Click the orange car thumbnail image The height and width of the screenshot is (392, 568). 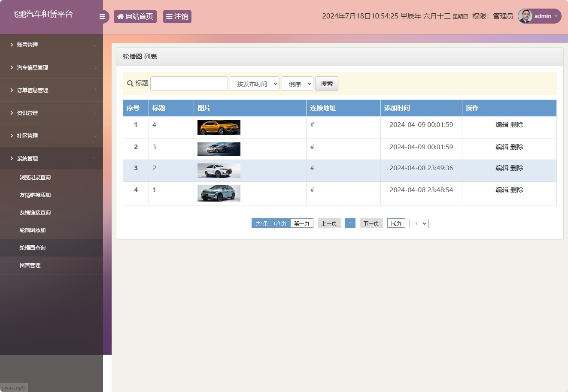(x=219, y=128)
